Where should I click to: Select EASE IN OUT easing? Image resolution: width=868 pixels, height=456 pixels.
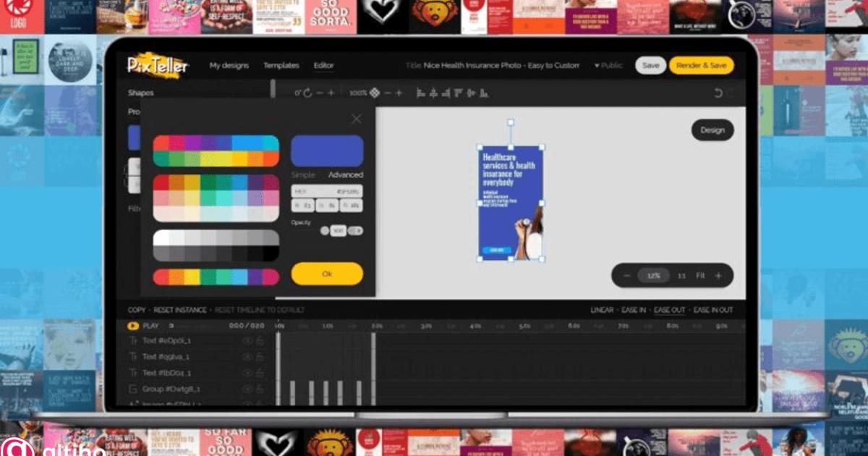point(712,310)
